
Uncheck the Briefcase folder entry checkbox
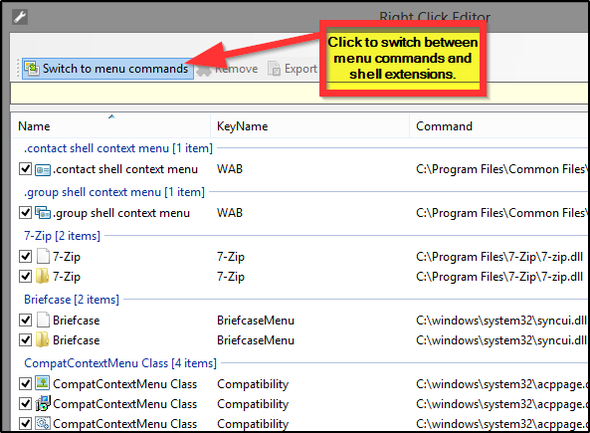[25, 340]
